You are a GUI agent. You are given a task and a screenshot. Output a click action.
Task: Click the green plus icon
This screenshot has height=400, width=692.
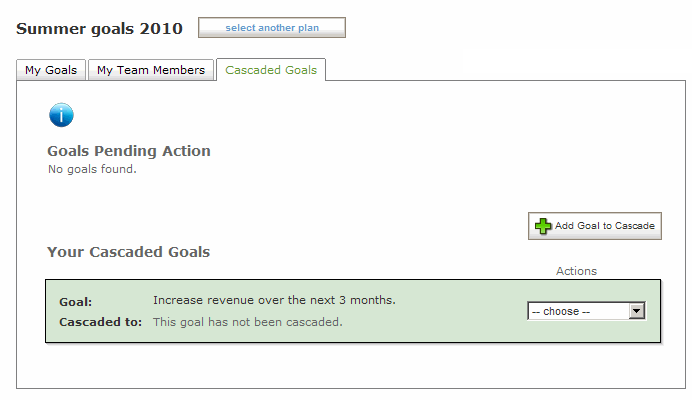543,226
